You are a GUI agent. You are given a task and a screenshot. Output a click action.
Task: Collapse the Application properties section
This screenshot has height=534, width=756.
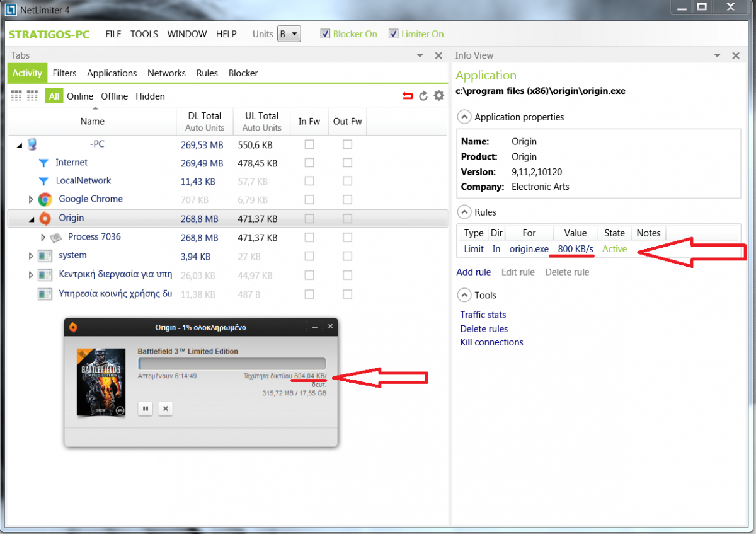(464, 117)
